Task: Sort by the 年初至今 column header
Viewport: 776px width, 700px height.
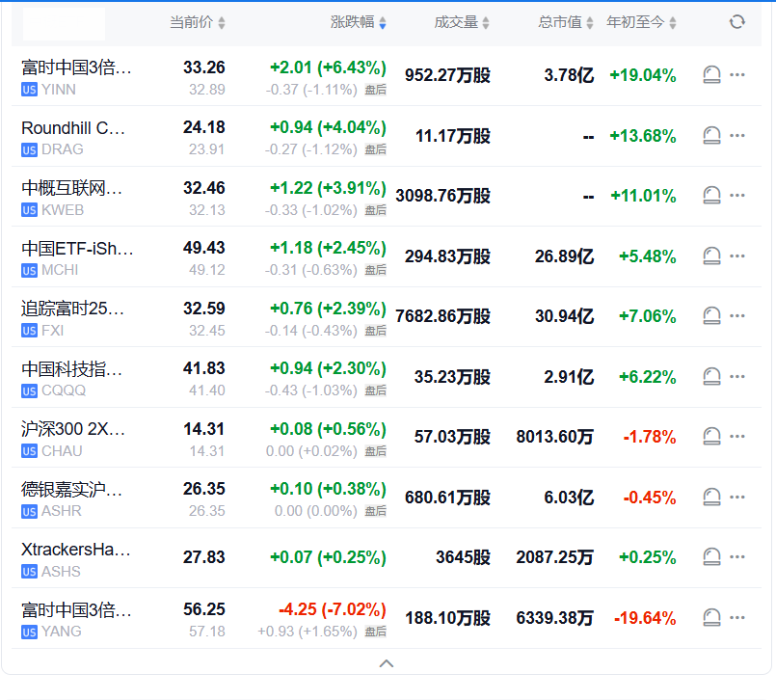Action: click(641, 22)
